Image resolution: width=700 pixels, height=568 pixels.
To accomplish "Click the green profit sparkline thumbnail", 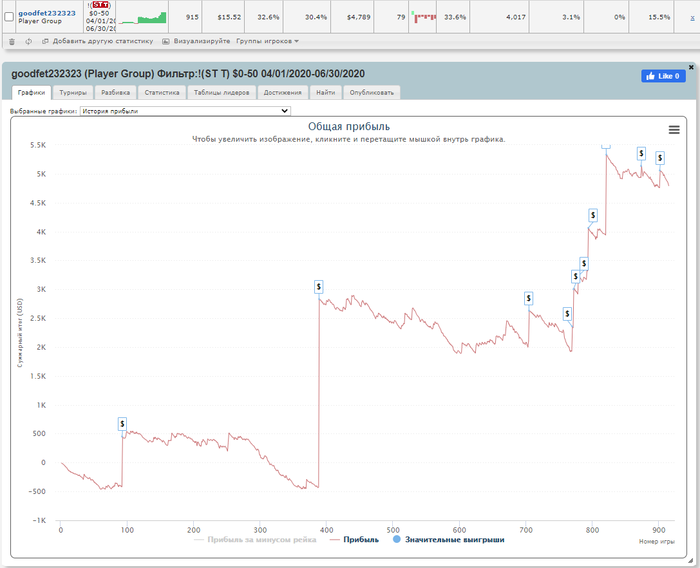I will (142, 17).
